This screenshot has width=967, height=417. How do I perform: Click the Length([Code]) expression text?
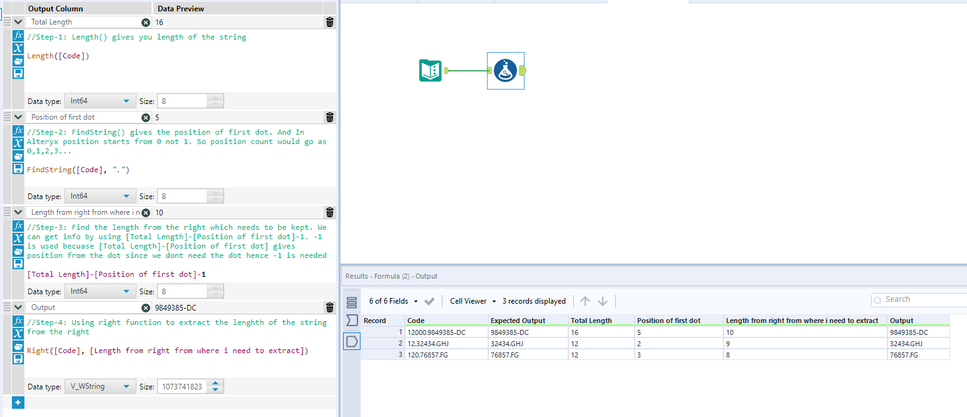[x=59, y=56]
